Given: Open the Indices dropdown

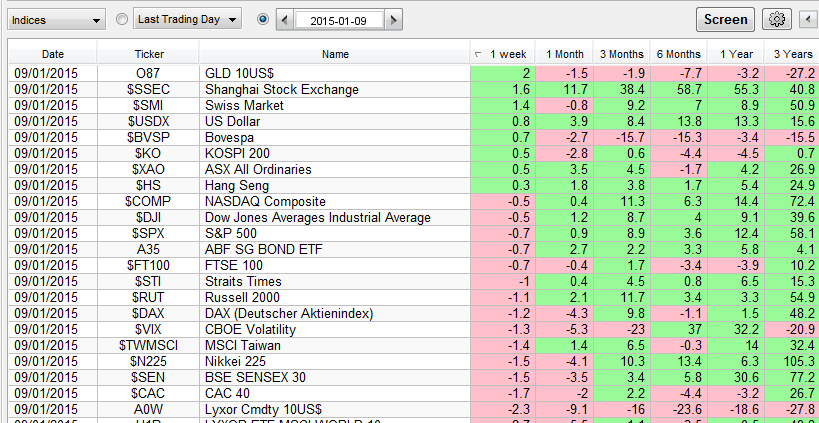Looking at the screenshot, I should pos(56,20).
